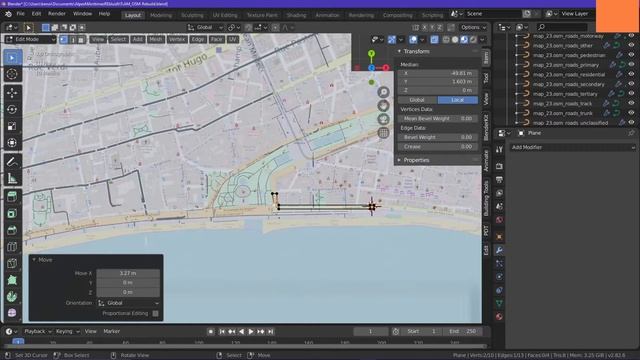
Task: Select the Extrude Region tool
Action: point(12,197)
